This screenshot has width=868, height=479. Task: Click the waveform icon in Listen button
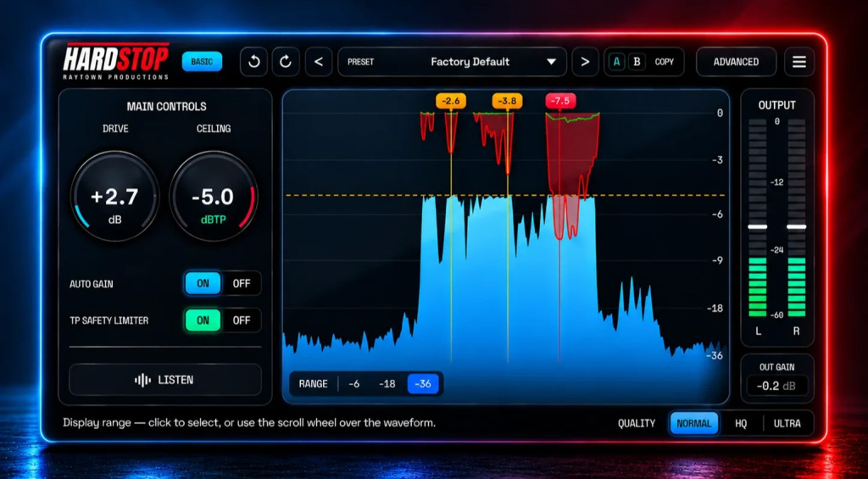point(142,380)
